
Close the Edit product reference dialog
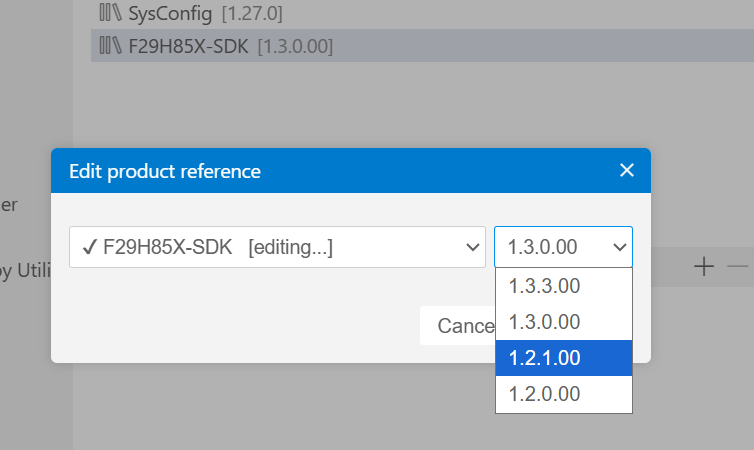click(x=627, y=170)
